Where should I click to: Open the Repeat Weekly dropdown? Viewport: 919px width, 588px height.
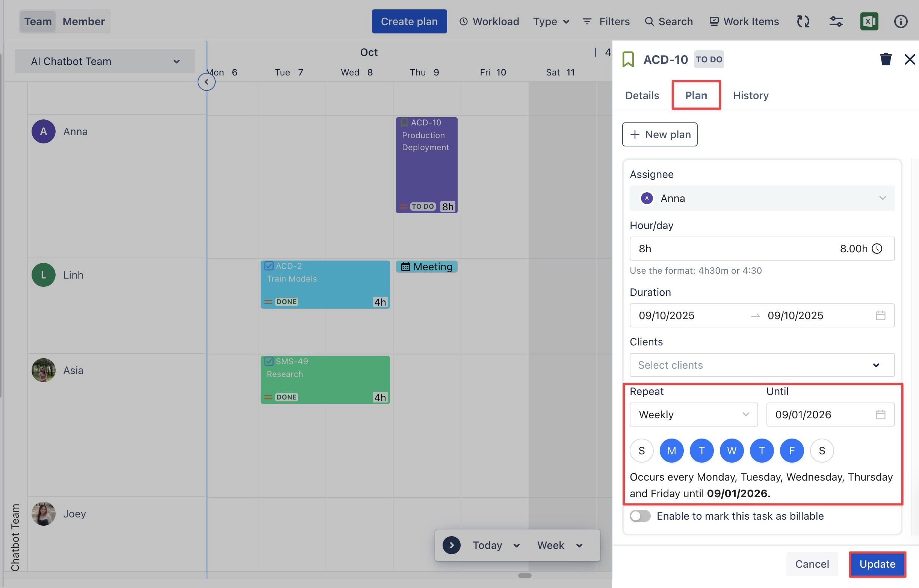pyautogui.click(x=693, y=414)
